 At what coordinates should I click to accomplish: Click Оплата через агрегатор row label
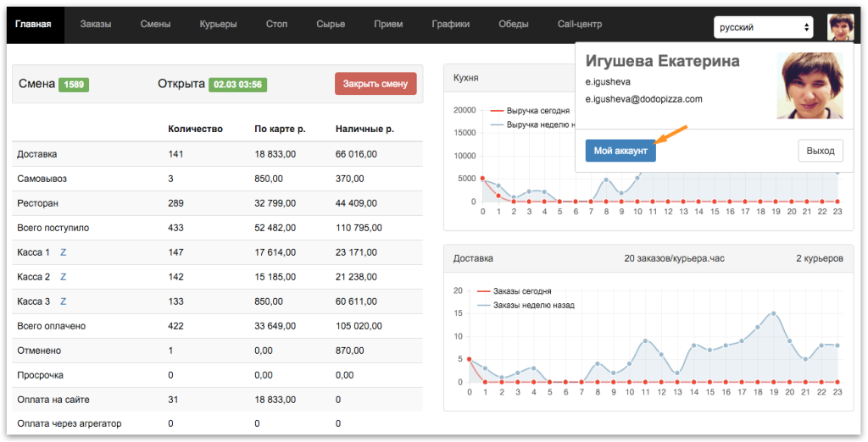pos(70,423)
